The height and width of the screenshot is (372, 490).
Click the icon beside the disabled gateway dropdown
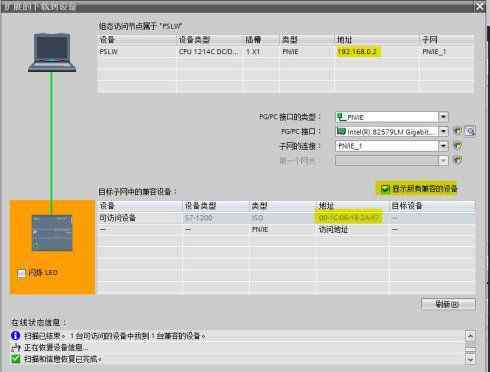tap(458, 161)
